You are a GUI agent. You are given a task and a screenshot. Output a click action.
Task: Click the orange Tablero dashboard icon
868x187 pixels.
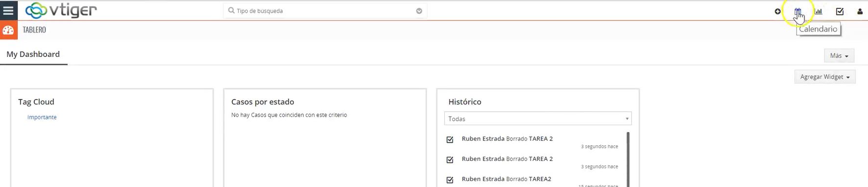pos(8,30)
